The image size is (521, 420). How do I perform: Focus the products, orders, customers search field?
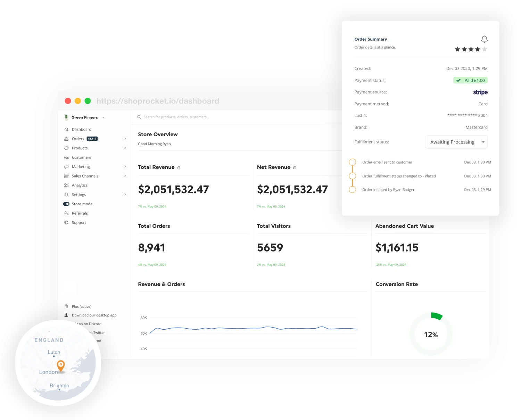(176, 117)
